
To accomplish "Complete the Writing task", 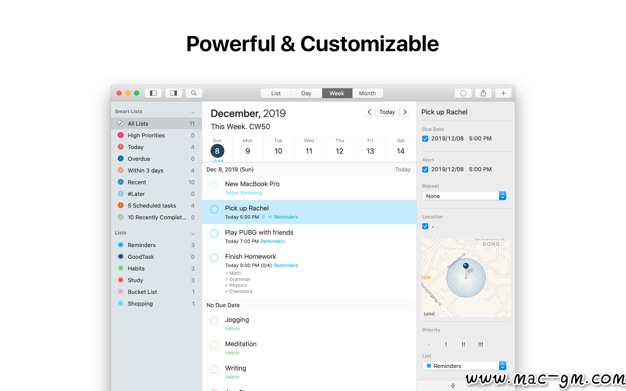I will tap(214, 369).
